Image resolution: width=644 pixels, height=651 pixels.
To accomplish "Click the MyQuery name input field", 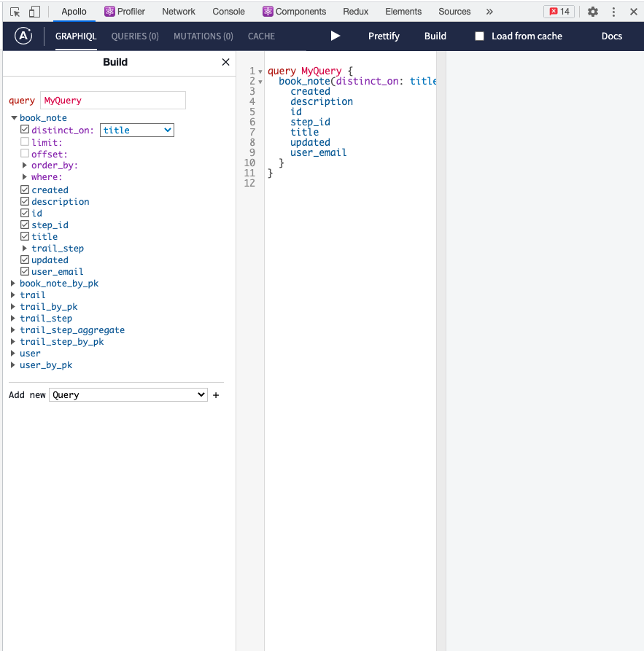I will [x=113, y=100].
